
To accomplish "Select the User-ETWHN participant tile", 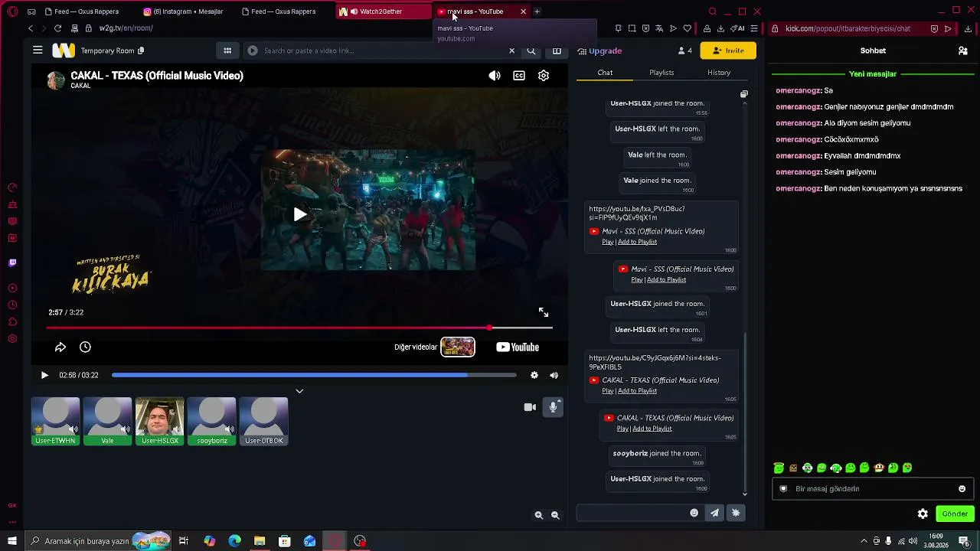I will tap(55, 421).
